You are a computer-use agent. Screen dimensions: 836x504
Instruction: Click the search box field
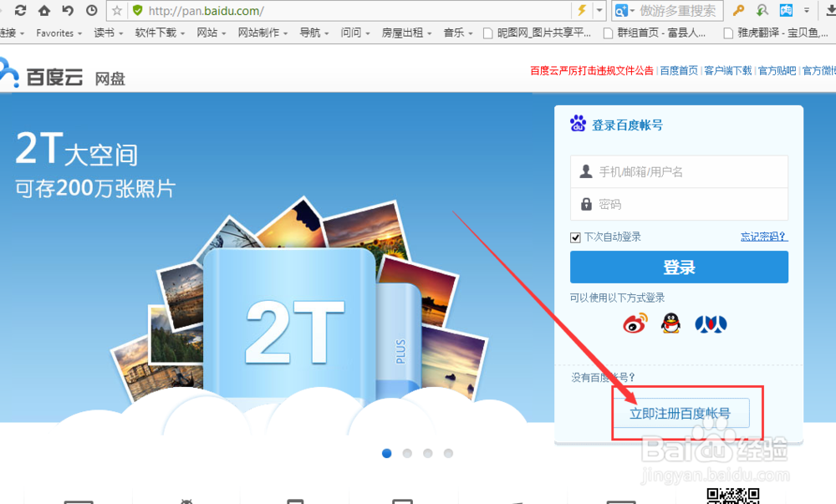tap(679, 11)
